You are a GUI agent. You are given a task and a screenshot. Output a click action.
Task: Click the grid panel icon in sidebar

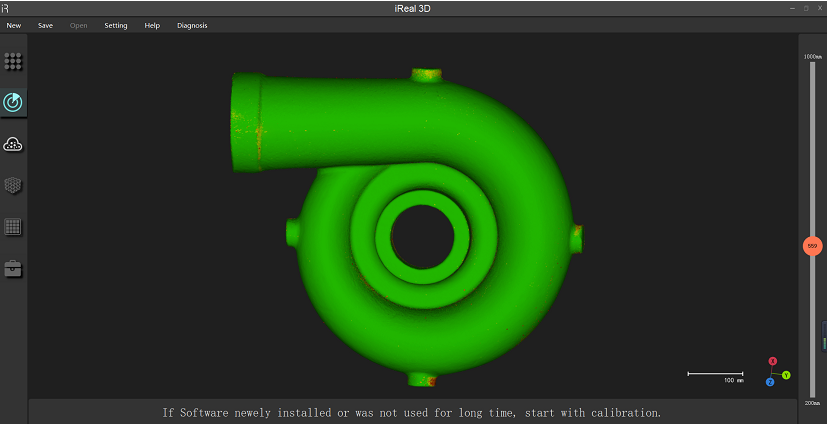point(13,227)
